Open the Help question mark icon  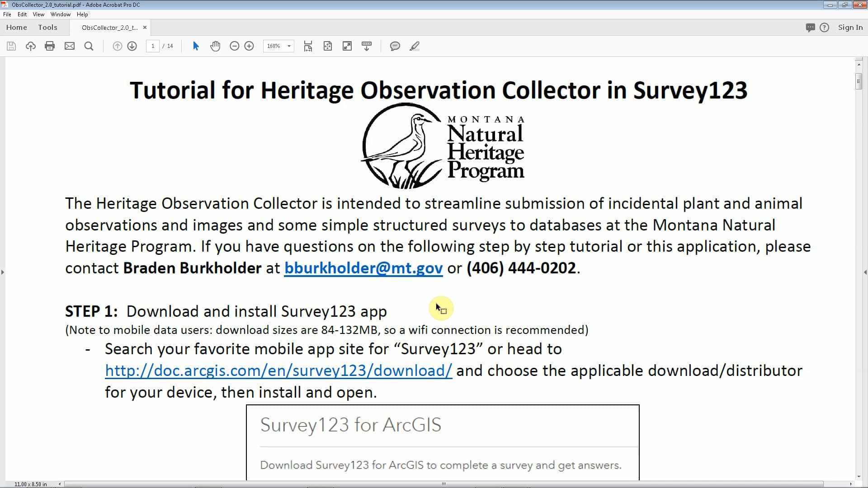coord(825,28)
